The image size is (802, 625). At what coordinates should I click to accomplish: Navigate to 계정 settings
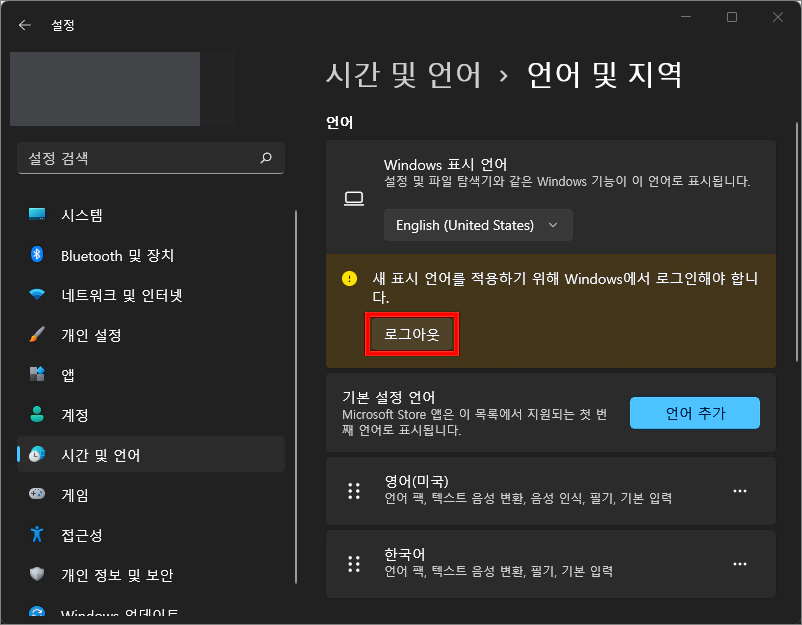click(151, 414)
